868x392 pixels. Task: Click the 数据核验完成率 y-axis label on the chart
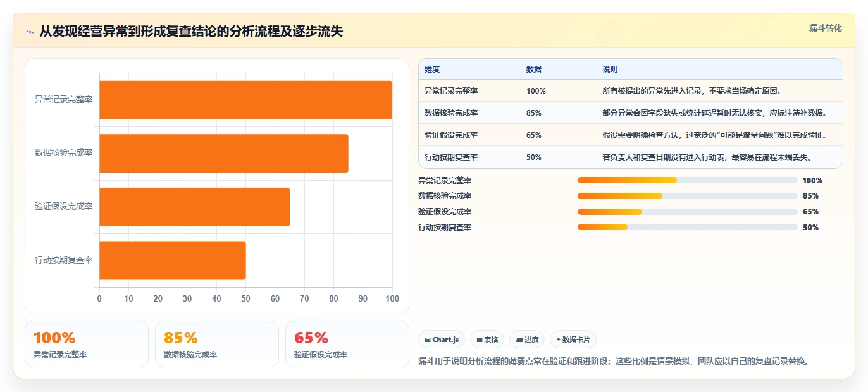63,153
